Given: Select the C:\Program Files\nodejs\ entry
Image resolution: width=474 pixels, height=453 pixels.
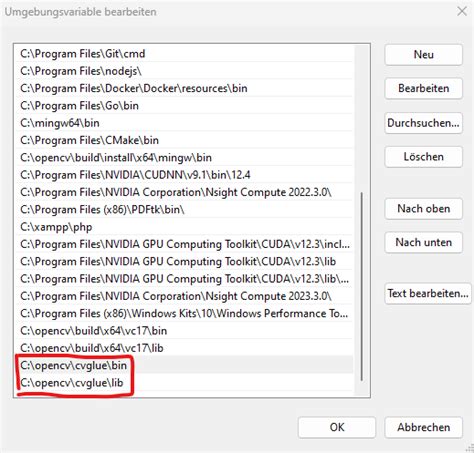Looking at the screenshot, I should point(184,71).
